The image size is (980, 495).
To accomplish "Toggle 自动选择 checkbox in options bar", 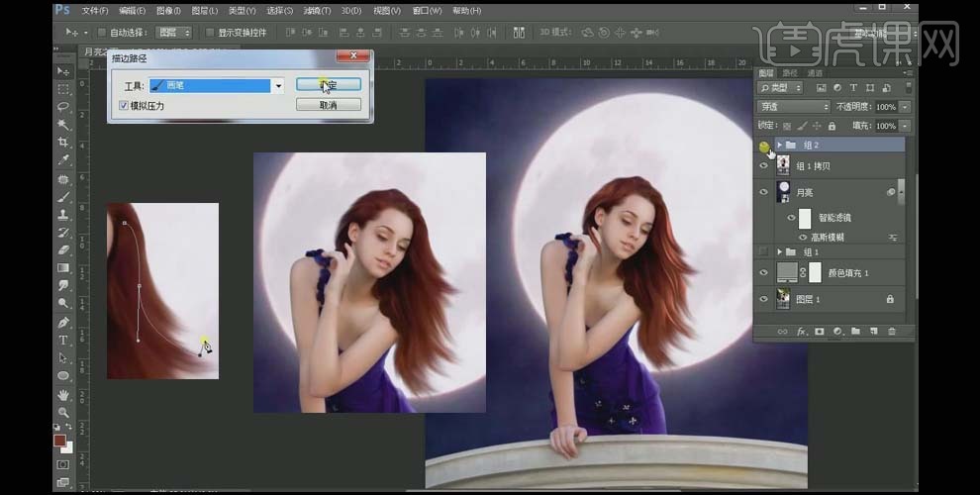I will click(101, 33).
